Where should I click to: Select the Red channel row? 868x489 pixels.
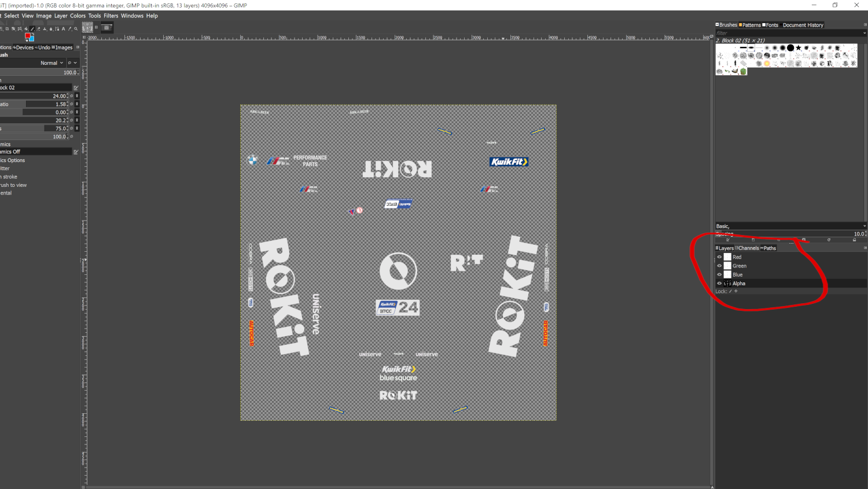(791, 257)
